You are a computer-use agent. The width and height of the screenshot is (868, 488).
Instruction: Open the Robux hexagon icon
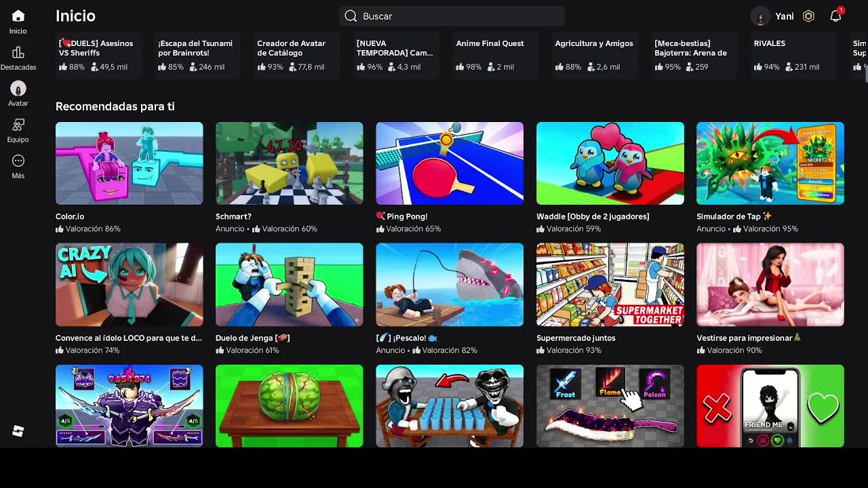pyautogui.click(x=808, y=16)
